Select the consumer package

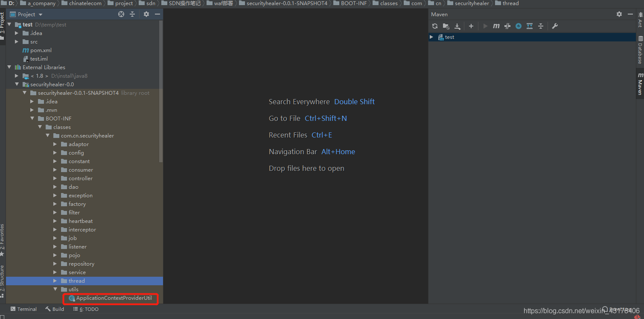point(81,170)
